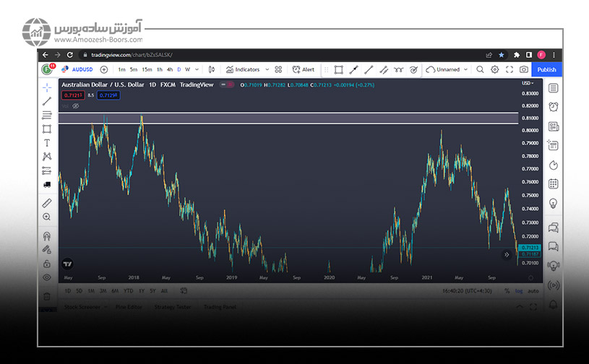
Task: Open the Alerts panel clock icon
Action: (x=553, y=107)
